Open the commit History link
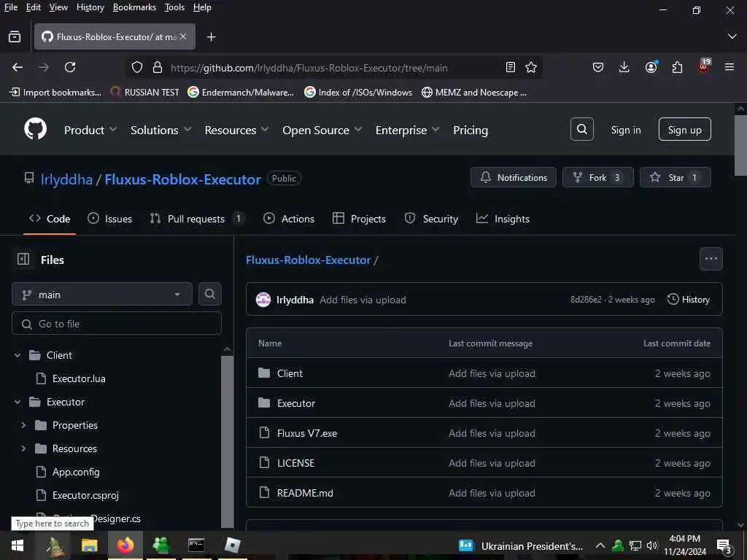Image resolution: width=747 pixels, height=560 pixels. [689, 299]
